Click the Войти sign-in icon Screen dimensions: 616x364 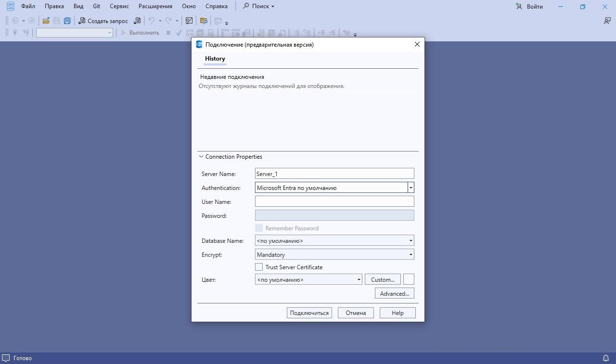point(518,7)
